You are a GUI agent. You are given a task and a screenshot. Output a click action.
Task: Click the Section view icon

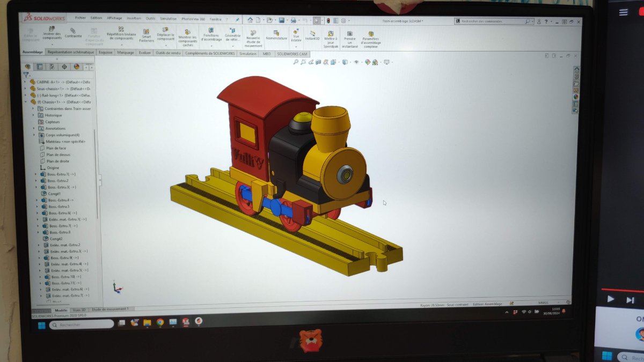tap(318, 62)
